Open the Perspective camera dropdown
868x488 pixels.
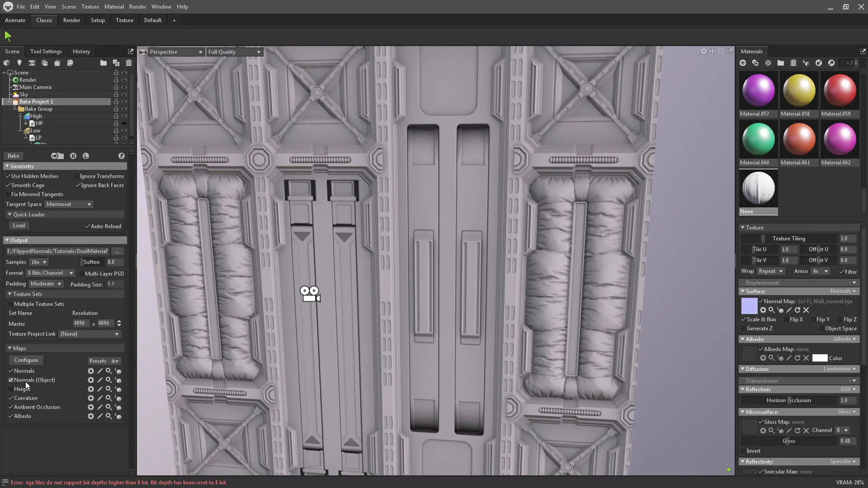pos(176,52)
